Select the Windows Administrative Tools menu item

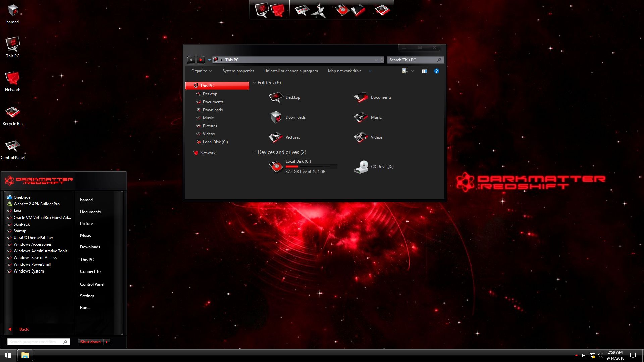pyautogui.click(x=40, y=251)
